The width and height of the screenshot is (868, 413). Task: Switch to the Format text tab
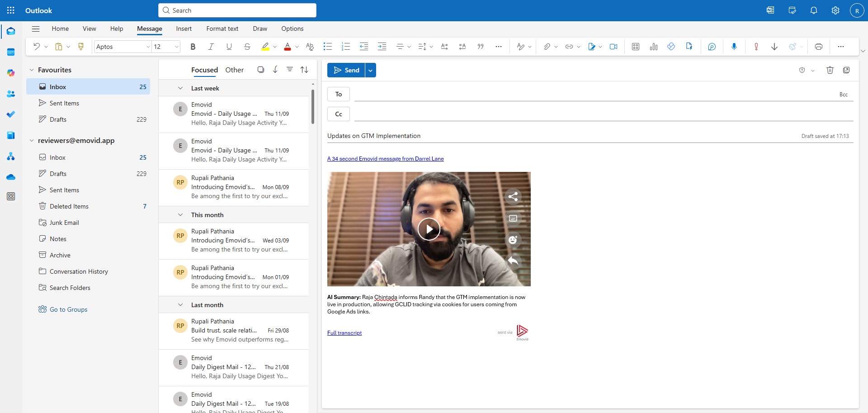pos(222,28)
